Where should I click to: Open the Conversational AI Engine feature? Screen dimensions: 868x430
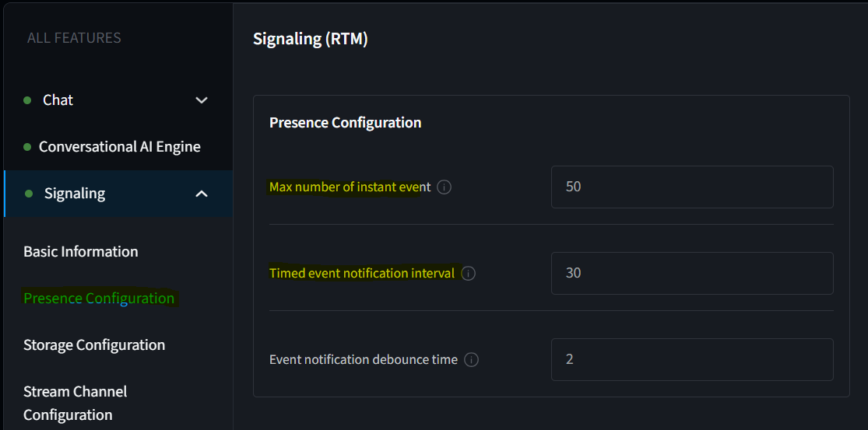(120, 147)
